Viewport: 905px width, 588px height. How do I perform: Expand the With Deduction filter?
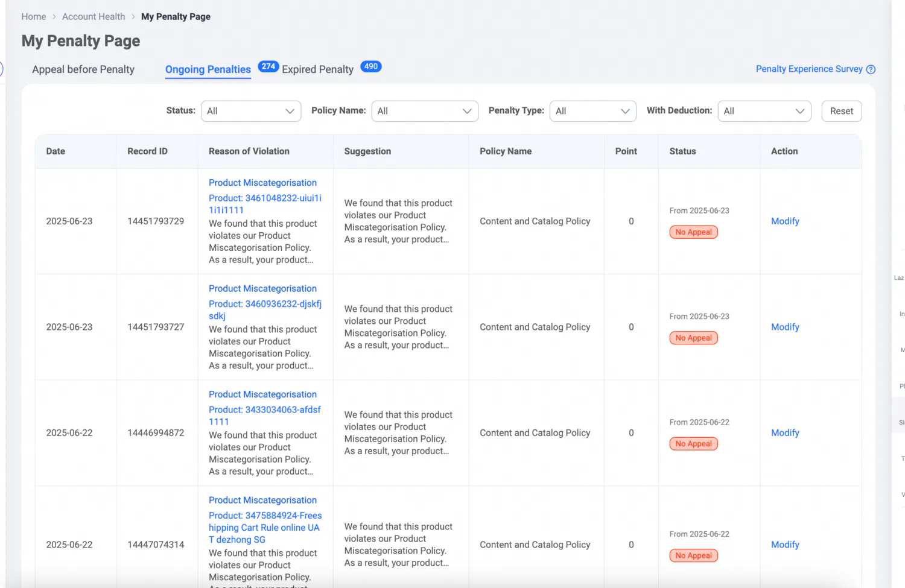764,111
